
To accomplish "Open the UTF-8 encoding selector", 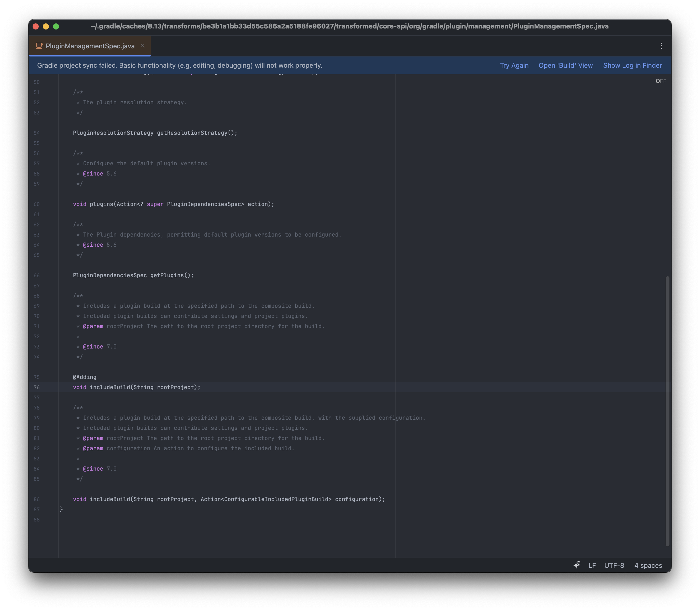I will coord(614,565).
